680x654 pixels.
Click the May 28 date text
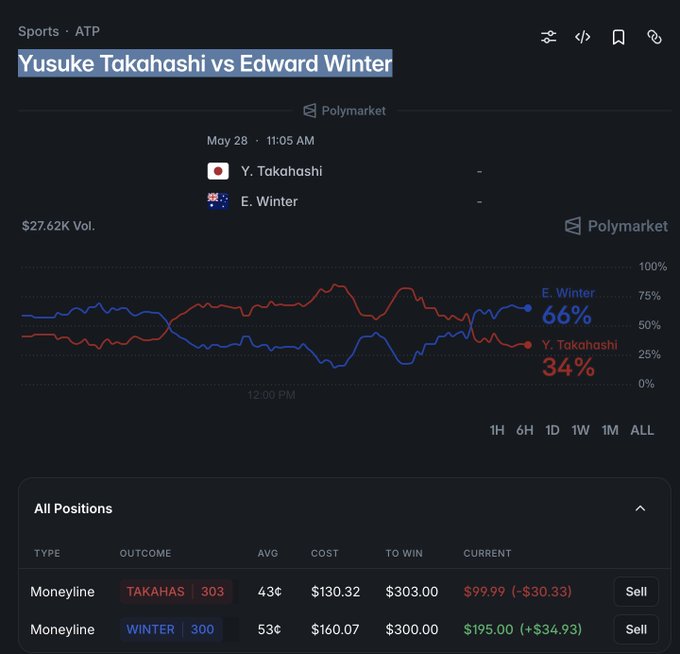(227, 141)
